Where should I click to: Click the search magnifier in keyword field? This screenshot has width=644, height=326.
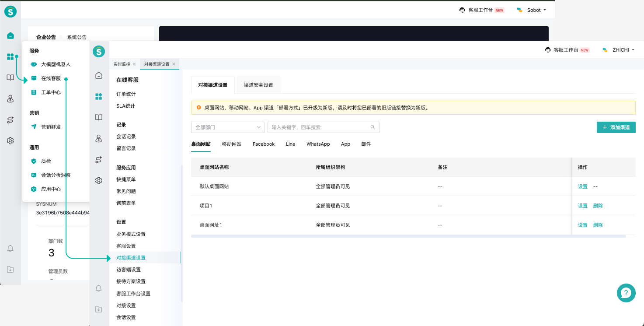pyautogui.click(x=372, y=127)
